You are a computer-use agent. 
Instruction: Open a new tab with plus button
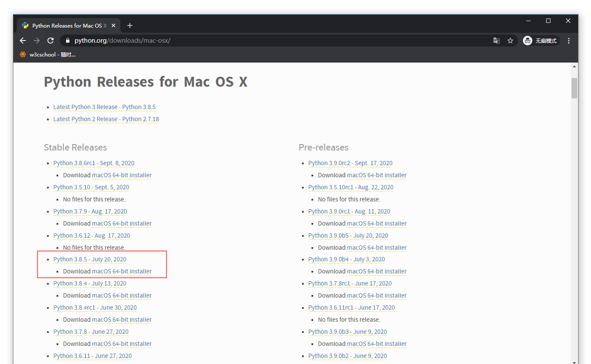pyautogui.click(x=129, y=25)
